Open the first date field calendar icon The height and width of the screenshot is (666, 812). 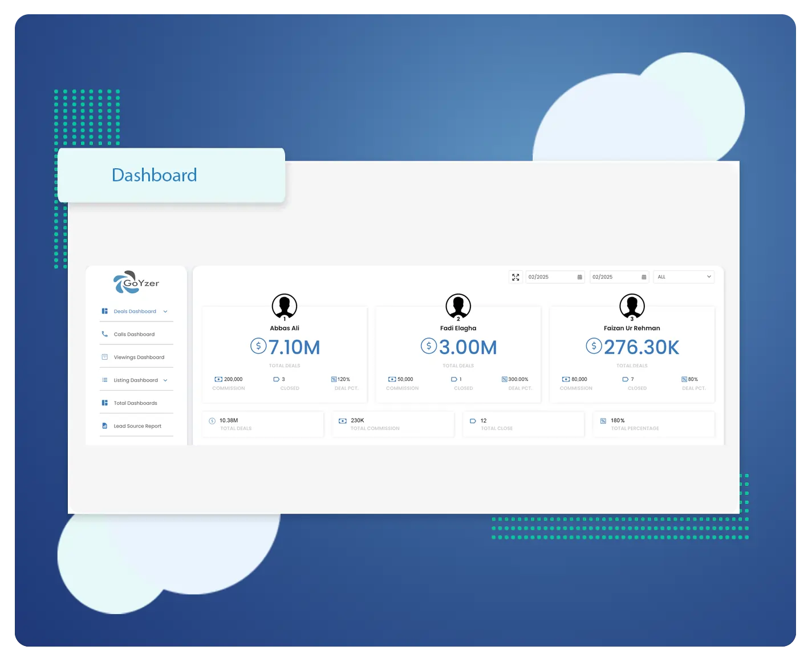click(579, 277)
